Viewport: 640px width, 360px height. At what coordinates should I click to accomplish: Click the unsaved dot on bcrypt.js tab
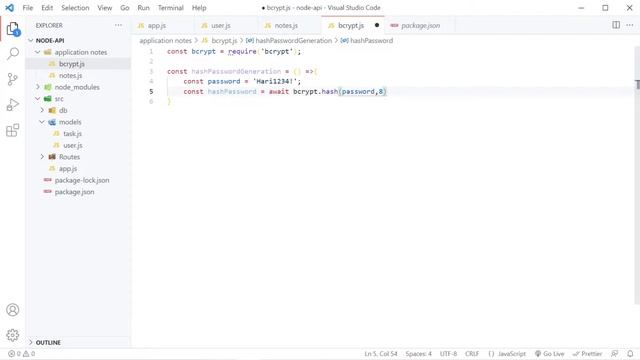[377, 25]
